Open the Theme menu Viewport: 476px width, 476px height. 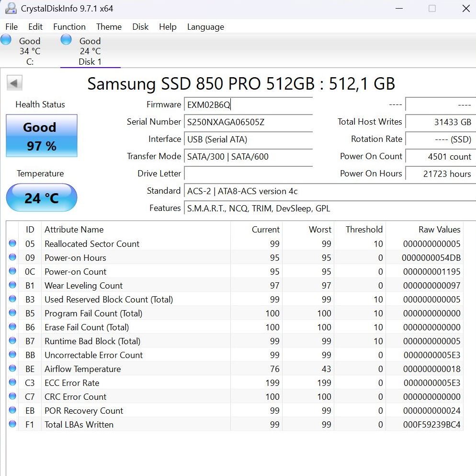[109, 27]
